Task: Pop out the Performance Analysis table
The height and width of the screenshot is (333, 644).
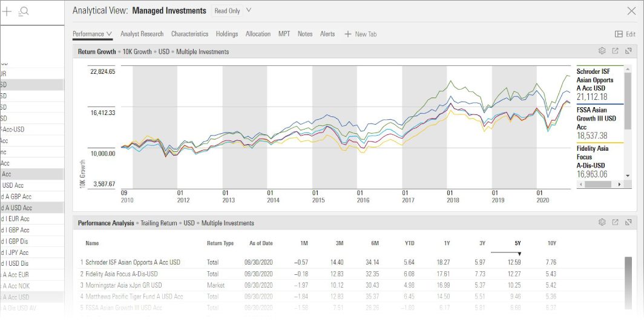Action: point(615,223)
